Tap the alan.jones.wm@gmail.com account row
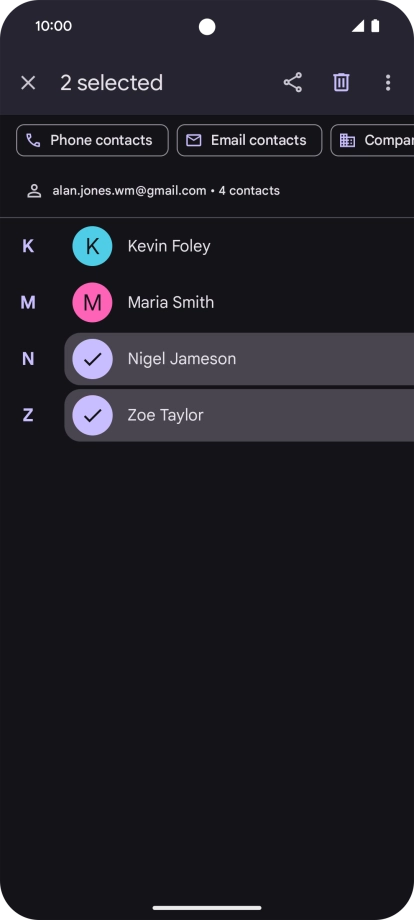 pos(207,191)
